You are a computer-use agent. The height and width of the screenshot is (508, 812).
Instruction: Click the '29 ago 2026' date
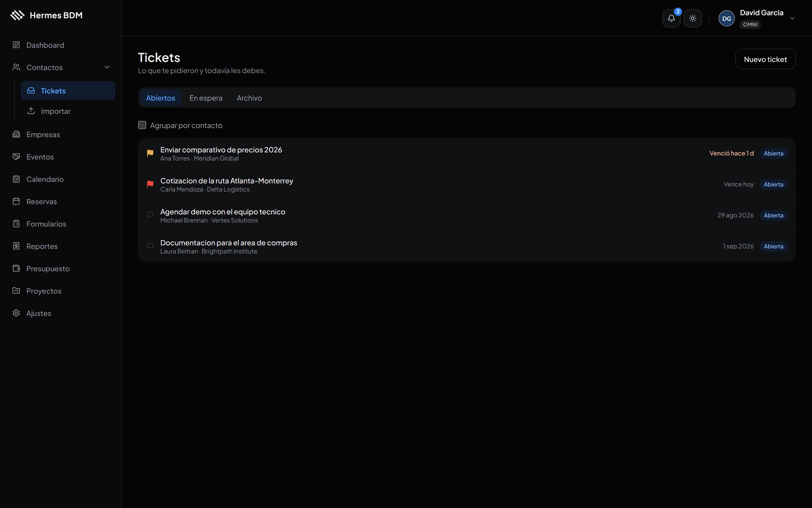click(x=736, y=215)
